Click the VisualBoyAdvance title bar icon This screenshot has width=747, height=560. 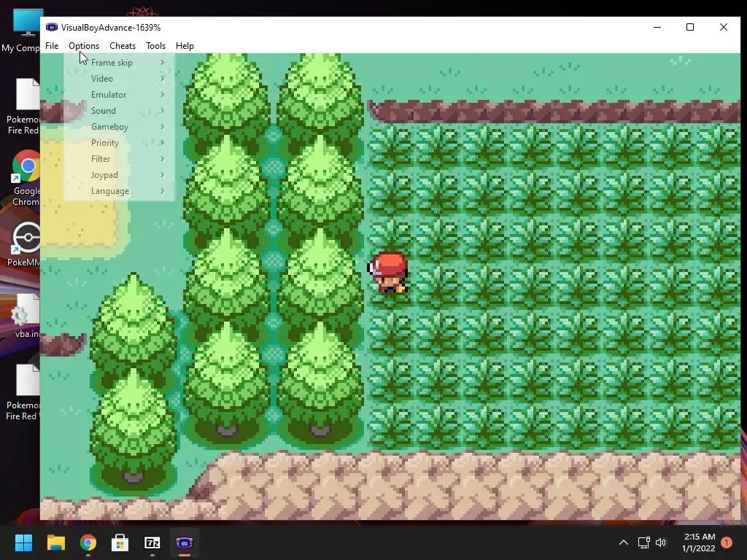coord(52,27)
